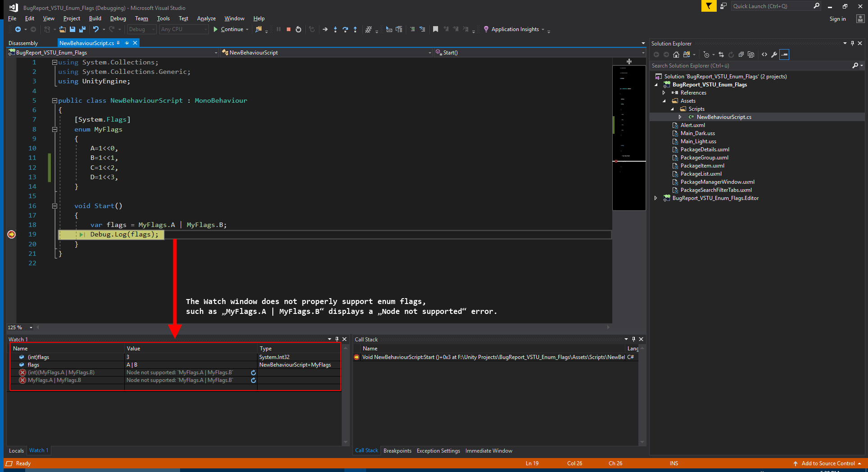Unpin the Call Stack panel

click(633, 339)
